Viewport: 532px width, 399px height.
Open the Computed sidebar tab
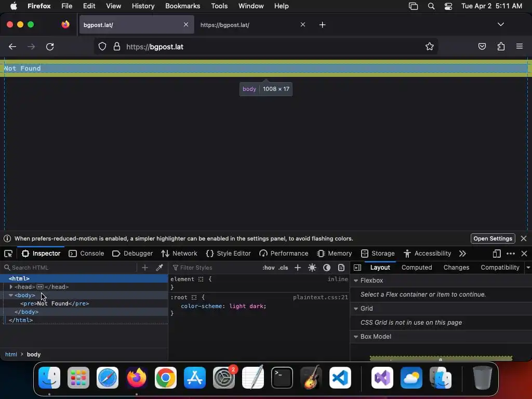pyautogui.click(x=417, y=268)
